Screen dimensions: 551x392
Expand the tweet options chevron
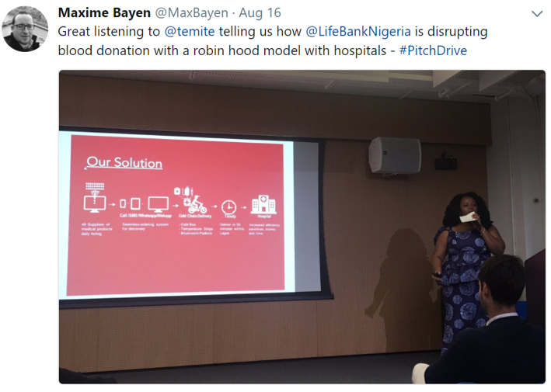click(537, 14)
